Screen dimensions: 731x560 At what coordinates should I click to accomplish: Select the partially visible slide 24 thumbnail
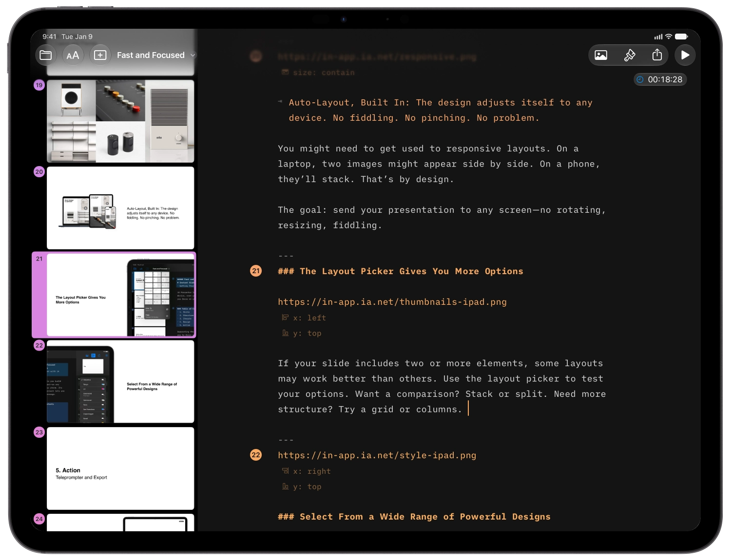[120, 523]
